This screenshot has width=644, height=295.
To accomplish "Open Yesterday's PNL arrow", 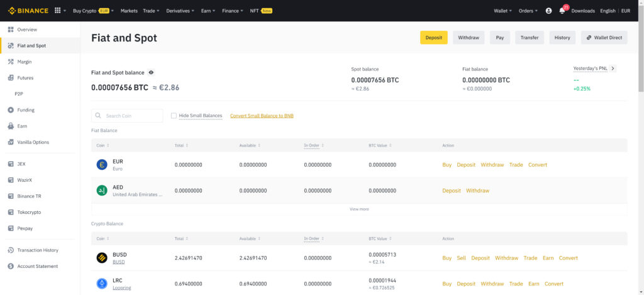I will [x=613, y=69].
